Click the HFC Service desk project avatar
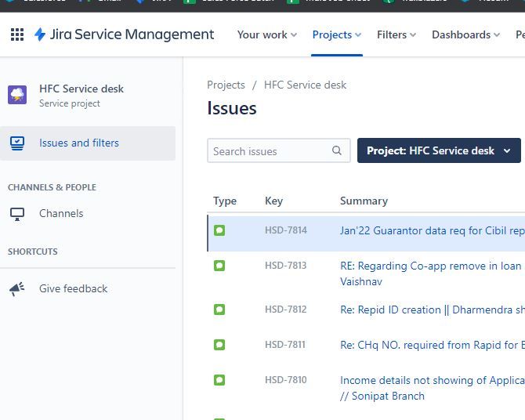This screenshot has height=420, width=525. click(17, 96)
